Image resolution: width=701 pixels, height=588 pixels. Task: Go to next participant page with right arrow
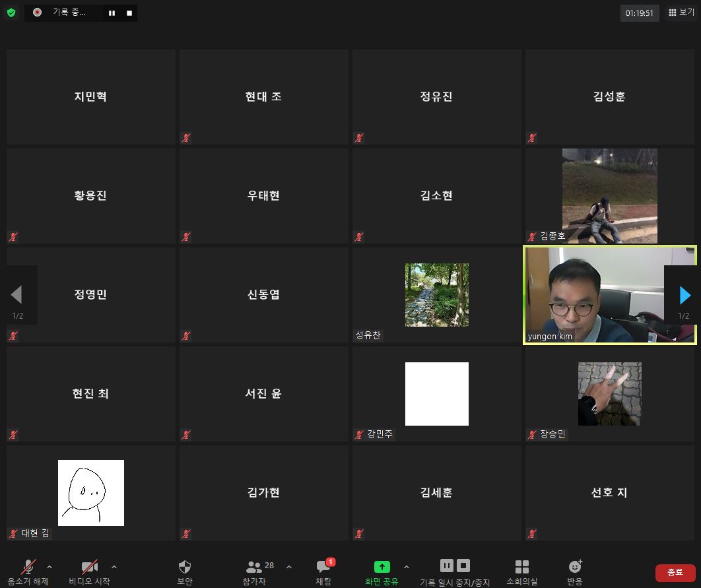684,295
